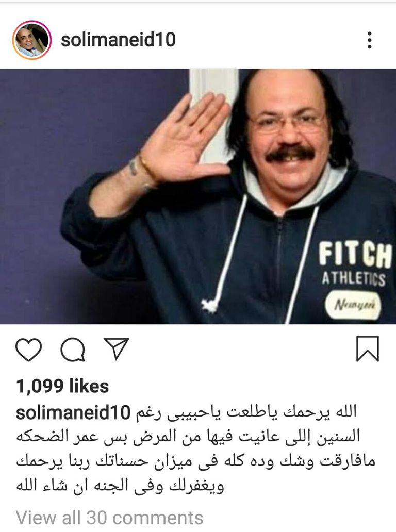Open solimaneid10 profile from post header
The height and width of the screenshot is (532, 396).
coord(118,40)
